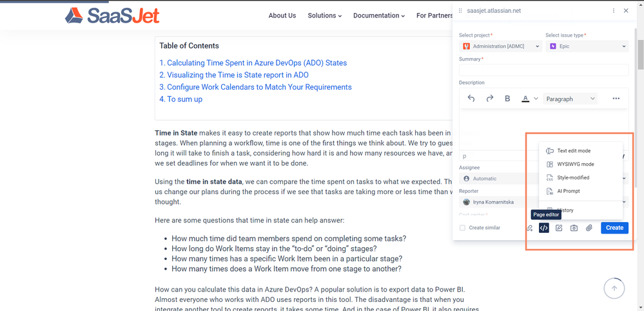Image resolution: width=644 pixels, height=311 pixels.
Task: Click the Administration project avatar icon
Action: coord(466,46)
